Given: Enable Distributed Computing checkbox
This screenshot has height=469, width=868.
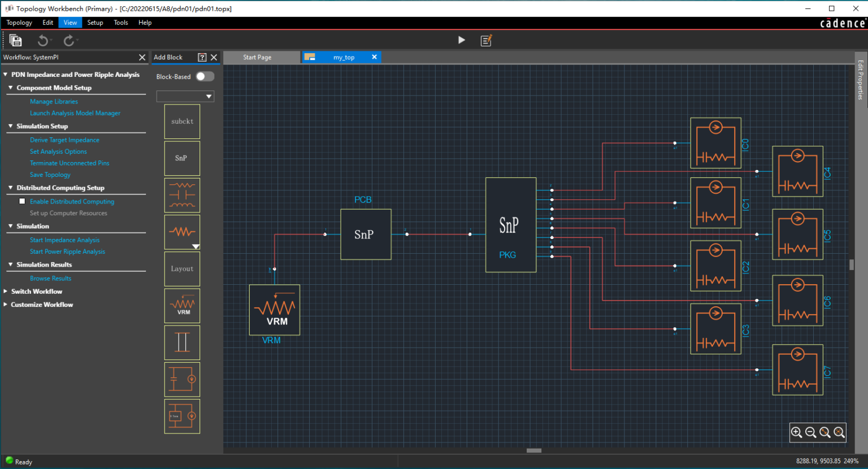Looking at the screenshot, I should click(22, 201).
